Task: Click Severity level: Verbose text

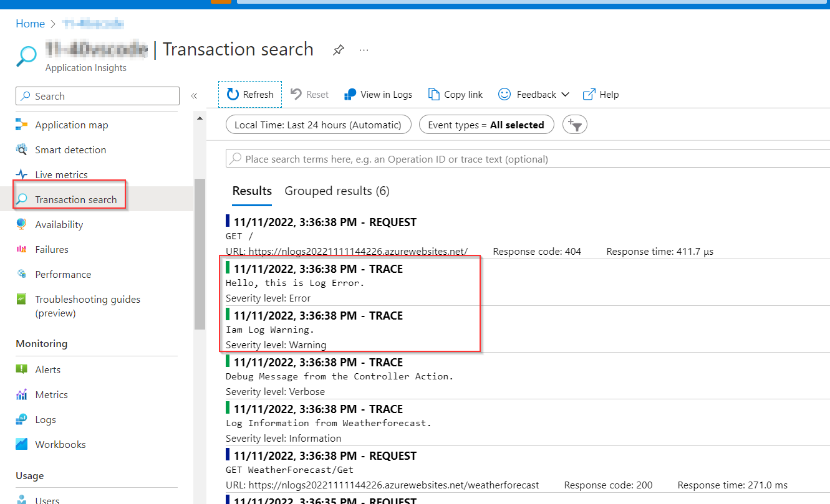Action: coord(275,391)
